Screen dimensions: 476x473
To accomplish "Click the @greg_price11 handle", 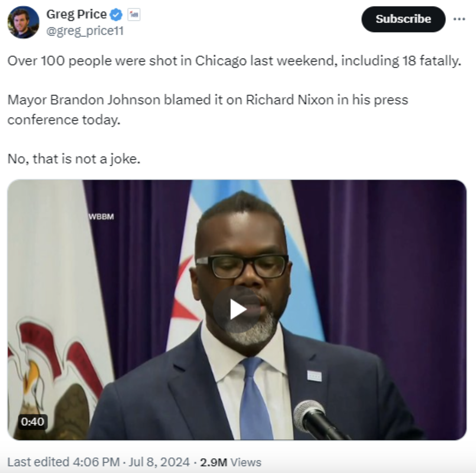I will 85,31.
